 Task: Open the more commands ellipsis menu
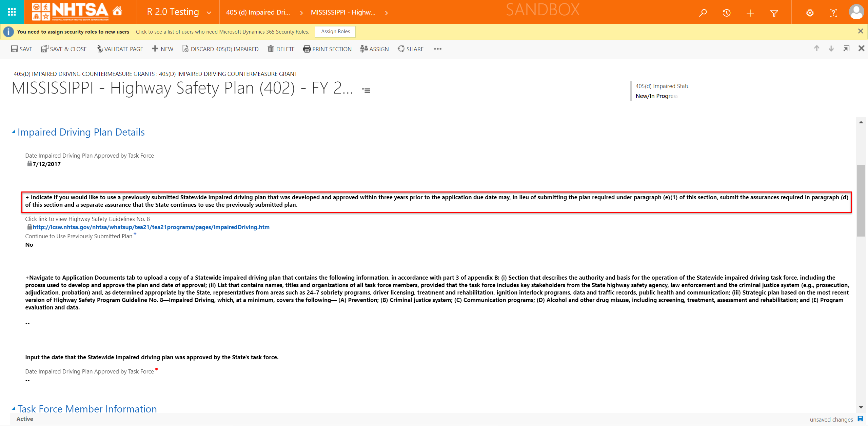437,49
